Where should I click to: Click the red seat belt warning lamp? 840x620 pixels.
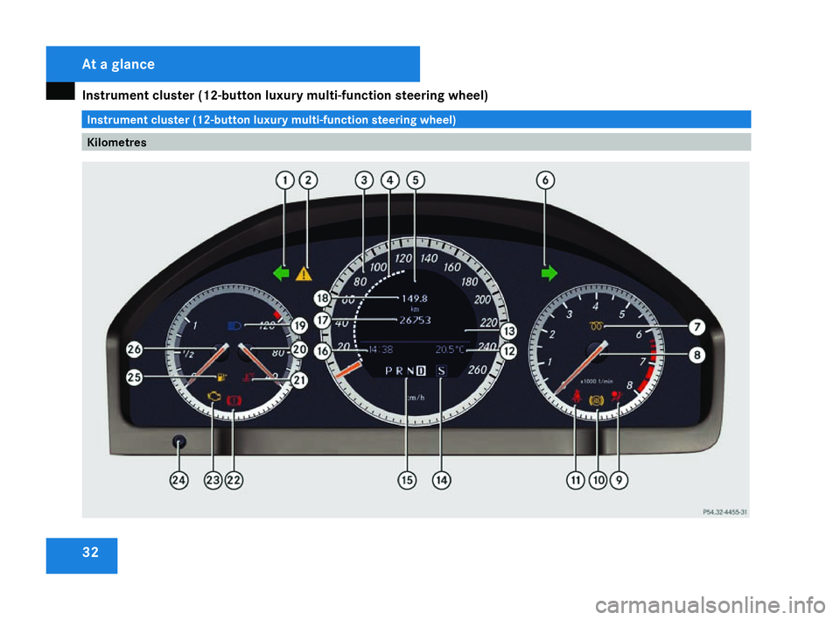pos(577,397)
